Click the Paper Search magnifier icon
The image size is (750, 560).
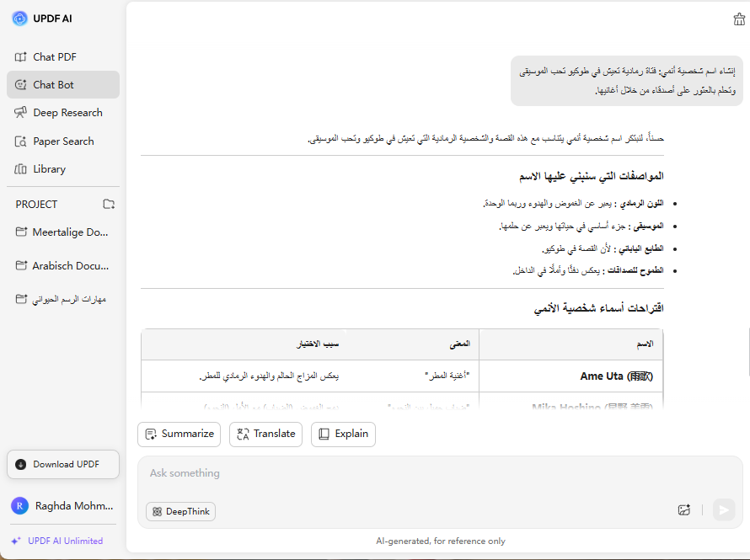20,141
